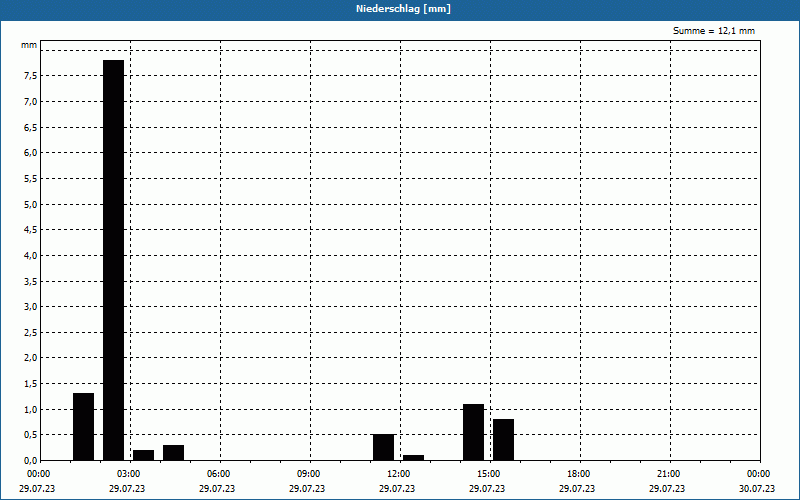Click the 15:00 time label
800x500 pixels.
489,474
